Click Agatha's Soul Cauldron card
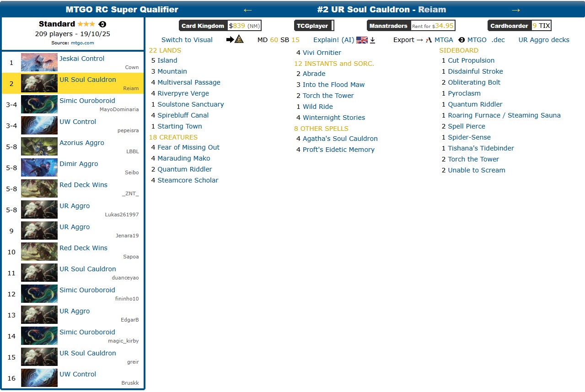The height and width of the screenshot is (392, 585). (340, 139)
